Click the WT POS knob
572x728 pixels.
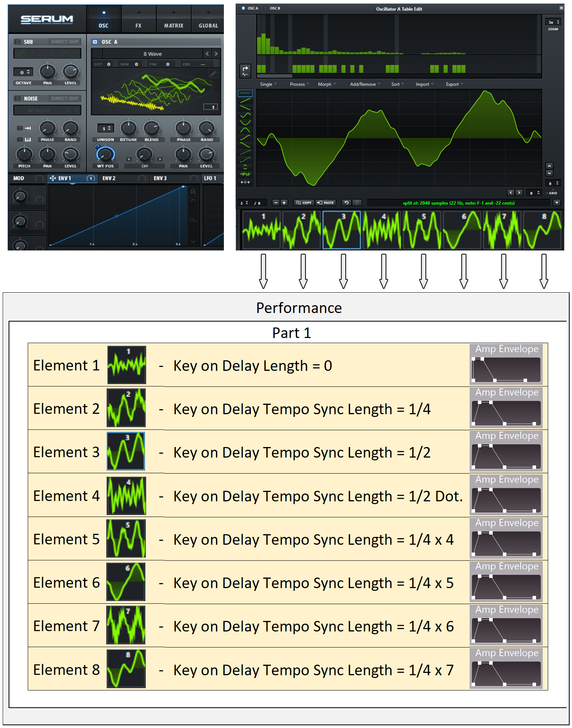pyautogui.click(x=105, y=154)
